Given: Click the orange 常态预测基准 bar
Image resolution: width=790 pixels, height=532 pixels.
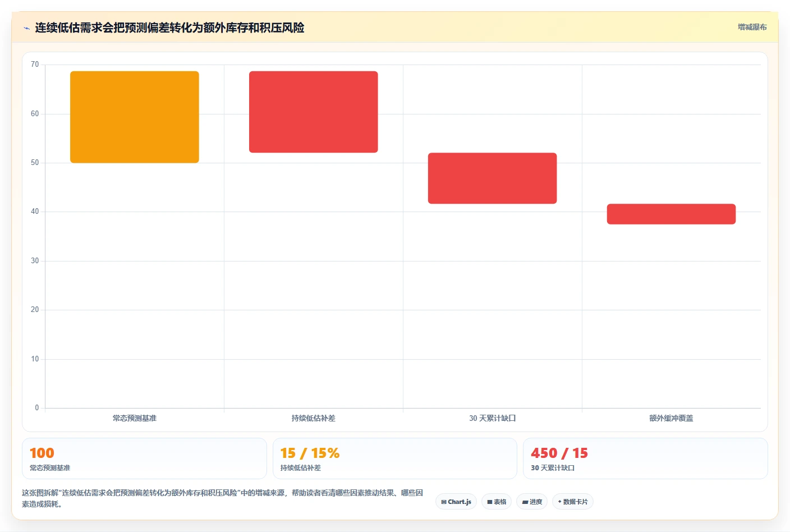Looking at the screenshot, I should click(x=135, y=117).
